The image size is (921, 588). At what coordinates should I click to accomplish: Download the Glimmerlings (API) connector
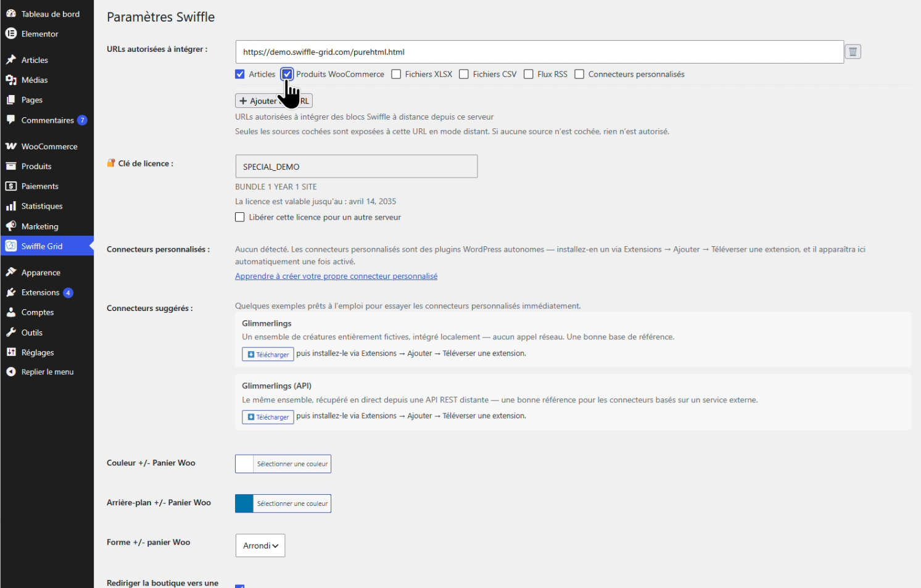point(268,417)
